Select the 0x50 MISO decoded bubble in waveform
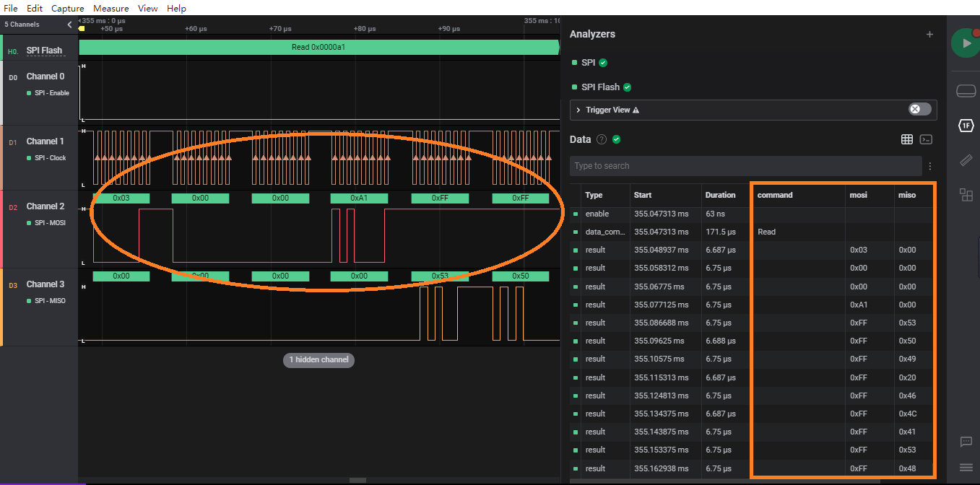Image resolution: width=980 pixels, height=485 pixels. coord(521,276)
